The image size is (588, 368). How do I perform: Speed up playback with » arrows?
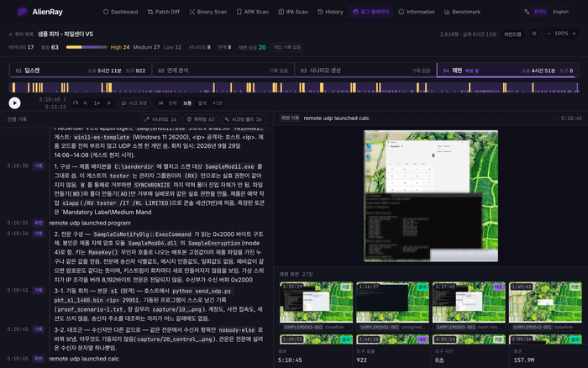(x=108, y=103)
